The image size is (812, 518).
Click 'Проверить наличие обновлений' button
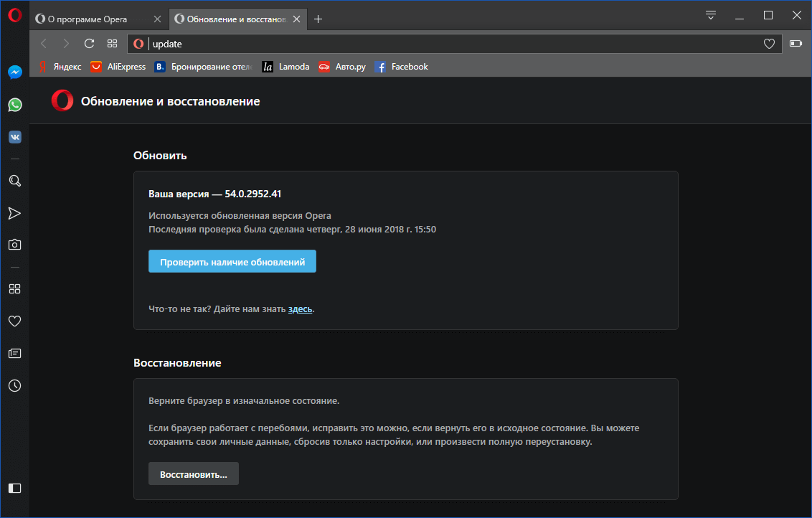[232, 262]
